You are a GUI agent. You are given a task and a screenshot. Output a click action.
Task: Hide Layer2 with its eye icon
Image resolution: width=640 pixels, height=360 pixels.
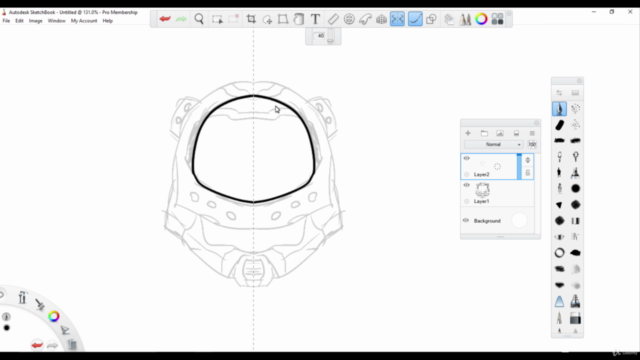tap(467, 158)
